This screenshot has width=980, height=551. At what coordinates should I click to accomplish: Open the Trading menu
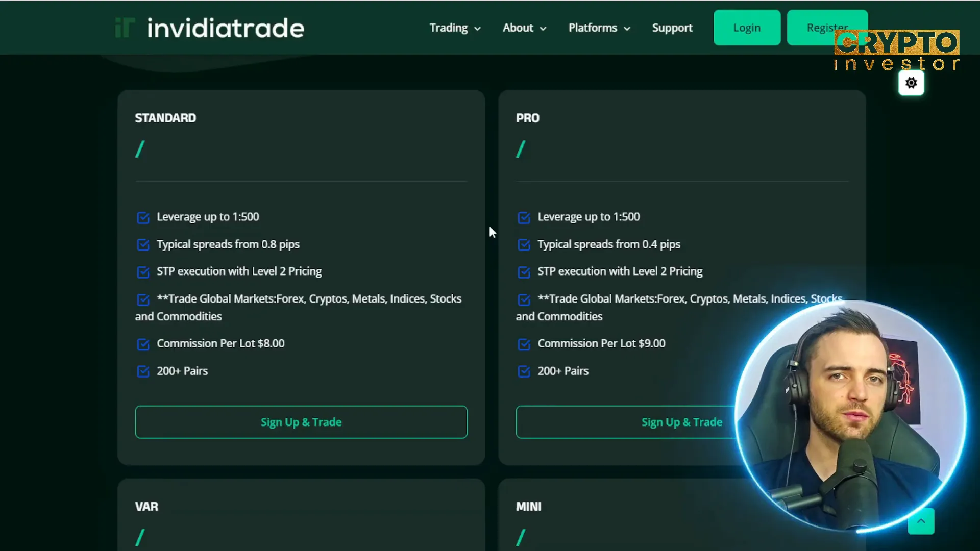tap(448, 28)
